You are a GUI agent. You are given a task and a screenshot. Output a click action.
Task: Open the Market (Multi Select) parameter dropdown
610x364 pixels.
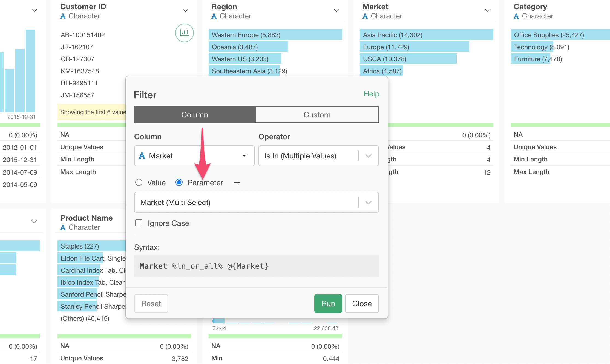click(256, 202)
